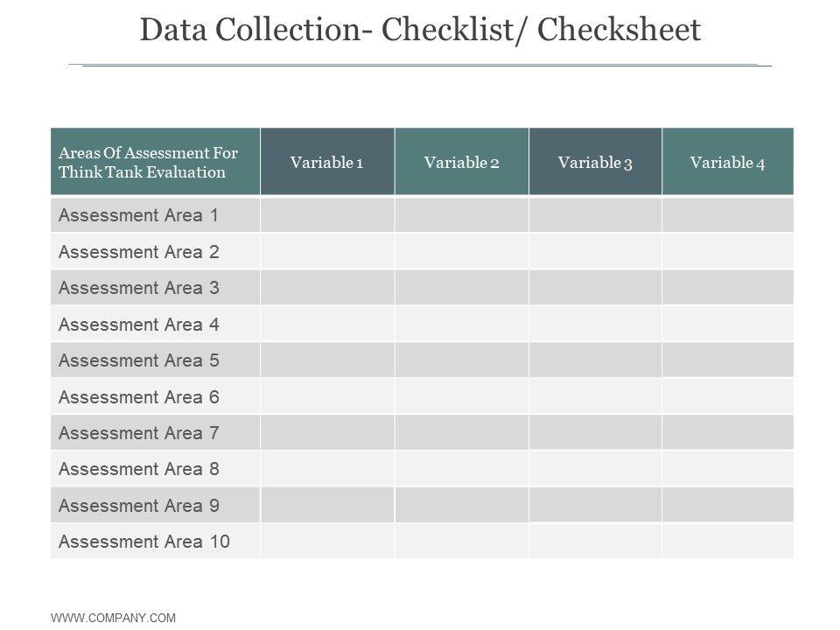Select the Assessment Area 2 row label

click(x=138, y=252)
